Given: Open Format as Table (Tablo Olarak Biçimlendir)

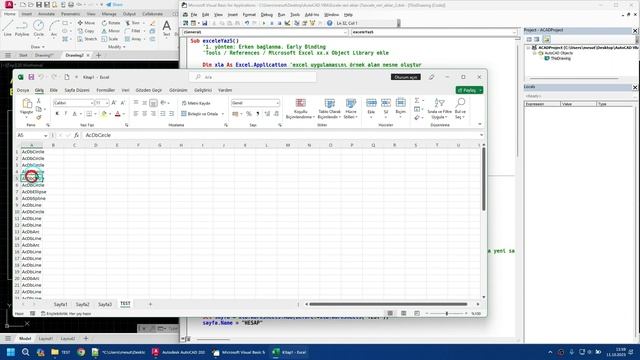Looking at the screenshot, I should [x=329, y=109].
